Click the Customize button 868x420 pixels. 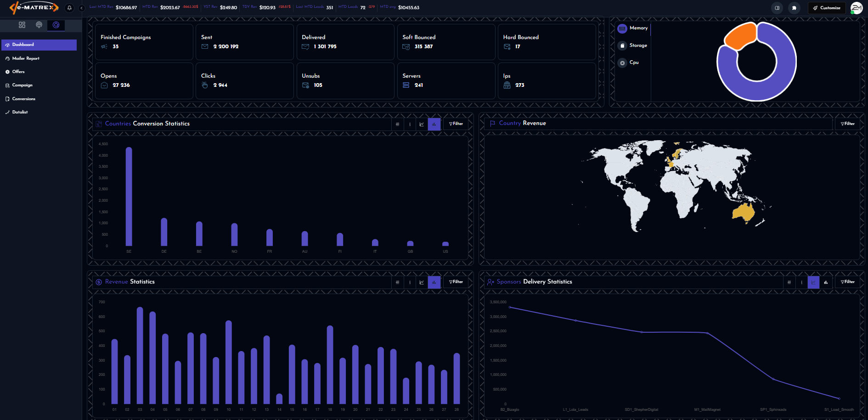coord(827,8)
